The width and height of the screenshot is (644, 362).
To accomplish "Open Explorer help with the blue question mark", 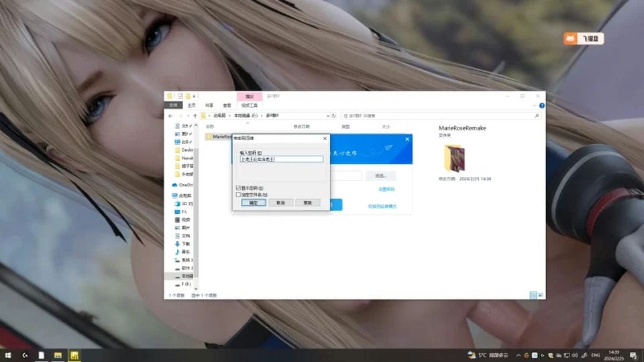I will [542, 105].
